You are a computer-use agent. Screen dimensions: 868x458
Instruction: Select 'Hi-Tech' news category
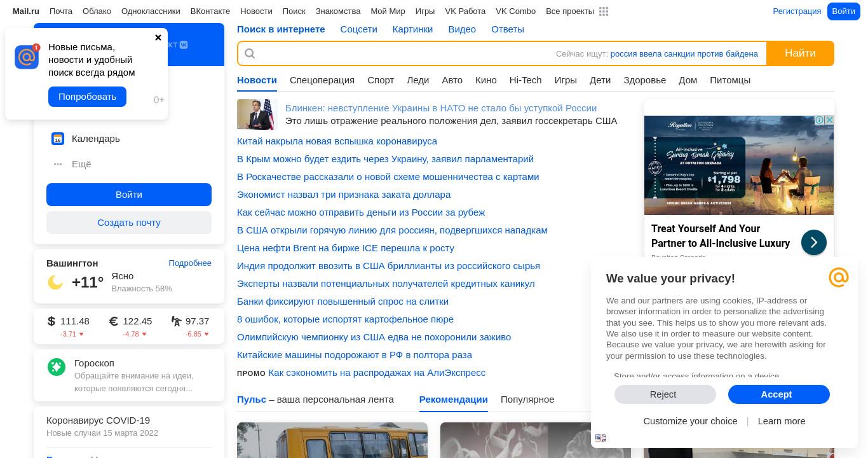tap(526, 80)
